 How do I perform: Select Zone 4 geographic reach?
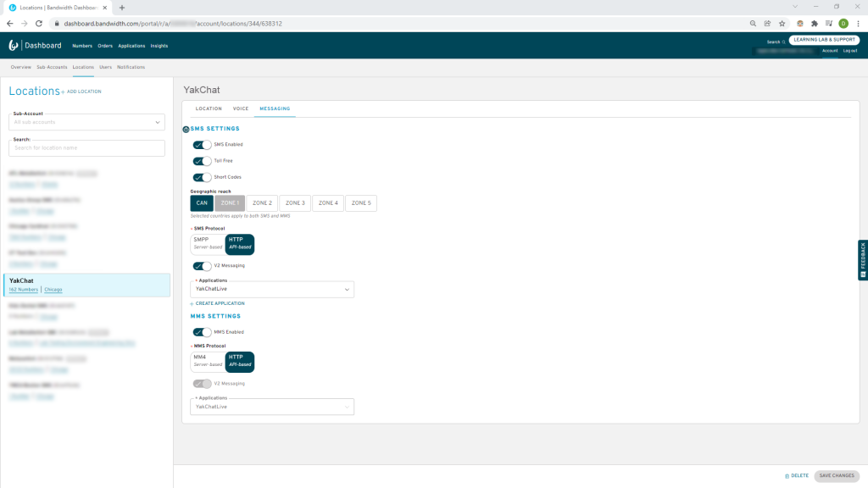click(328, 203)
